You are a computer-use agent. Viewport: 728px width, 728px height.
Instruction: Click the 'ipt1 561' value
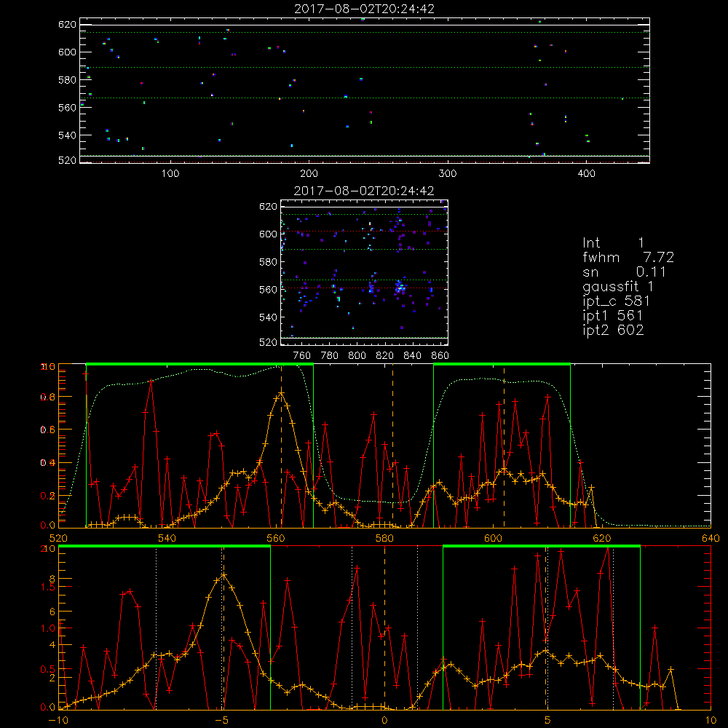coord(613,316)
